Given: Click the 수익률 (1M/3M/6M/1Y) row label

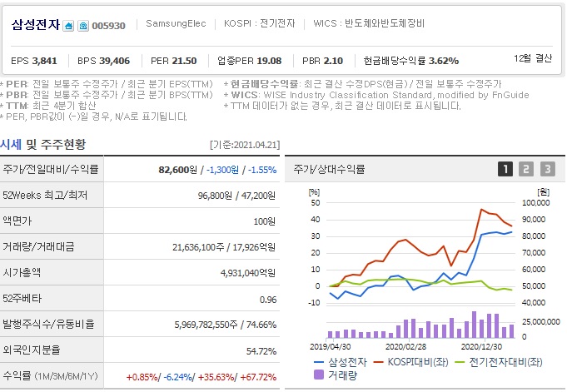Looking at the screenshot, I should (50, 375).
